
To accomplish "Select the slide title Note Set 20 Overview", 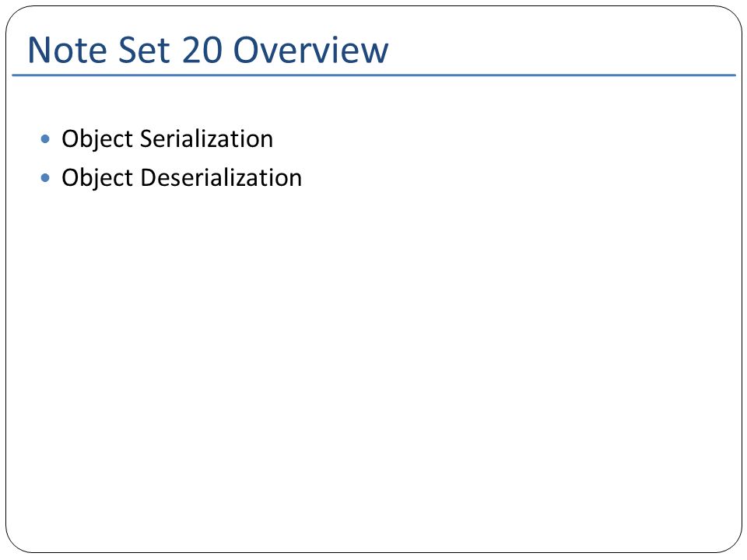I will pyautogui.click(x=209, y=50).
